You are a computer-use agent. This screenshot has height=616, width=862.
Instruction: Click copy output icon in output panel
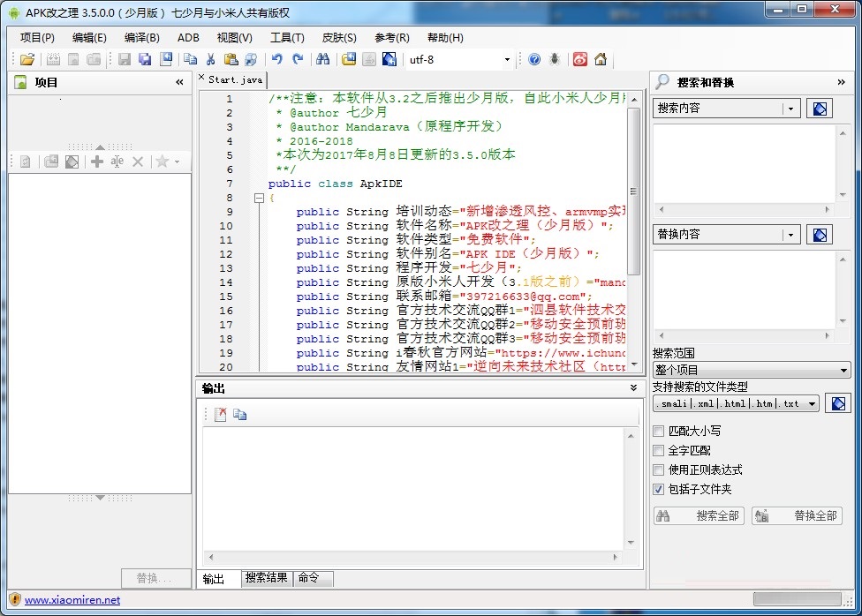click(239, 414)
